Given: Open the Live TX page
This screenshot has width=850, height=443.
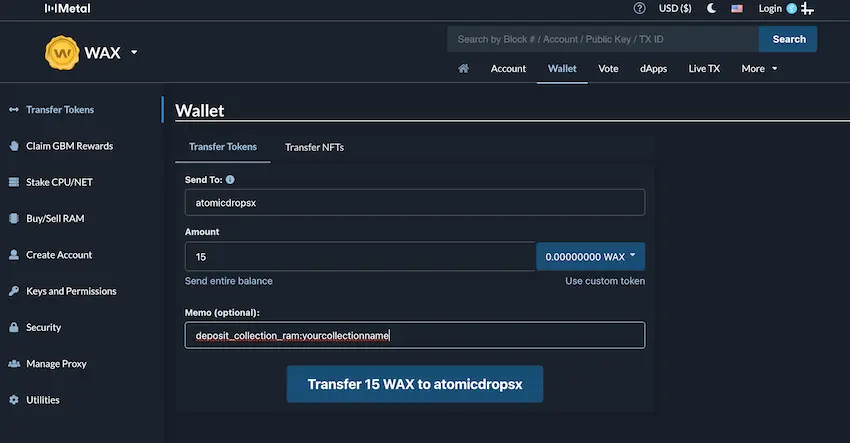Looking at the screenshot, I should pos(704,69).
